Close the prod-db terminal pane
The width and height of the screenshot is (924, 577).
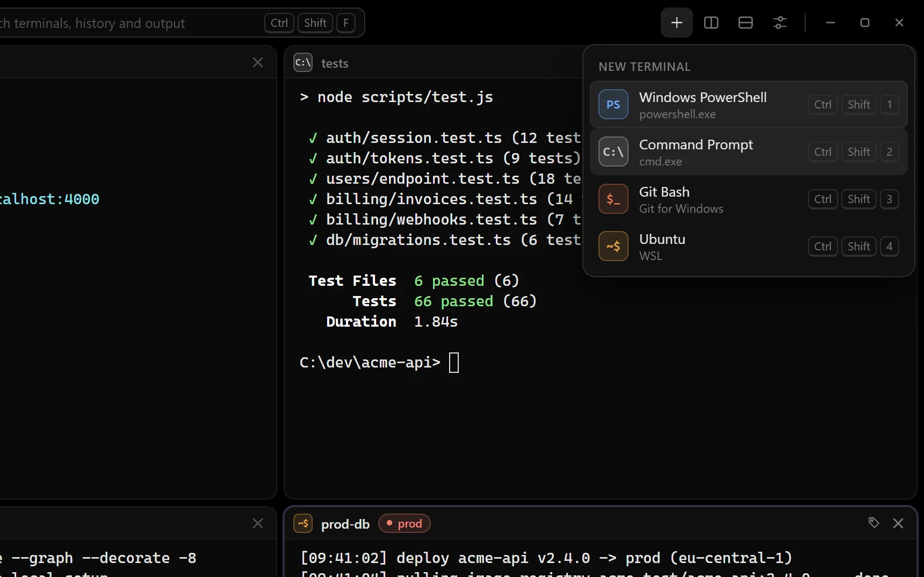(898, 523)
